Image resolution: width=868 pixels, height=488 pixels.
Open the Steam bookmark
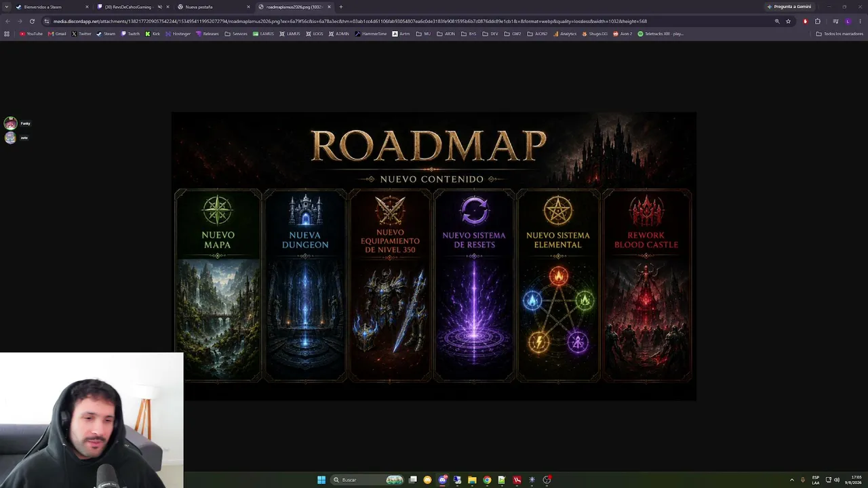(x=106, y=34)
